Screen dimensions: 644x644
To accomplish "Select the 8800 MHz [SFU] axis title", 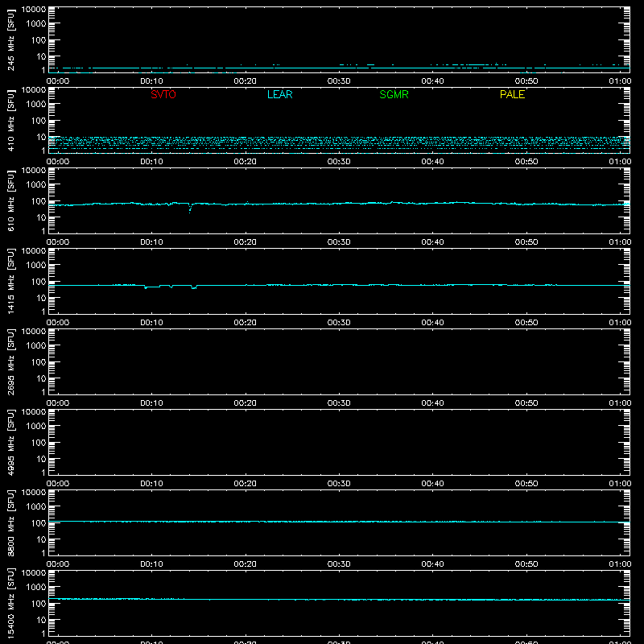I will pos(10,522).
